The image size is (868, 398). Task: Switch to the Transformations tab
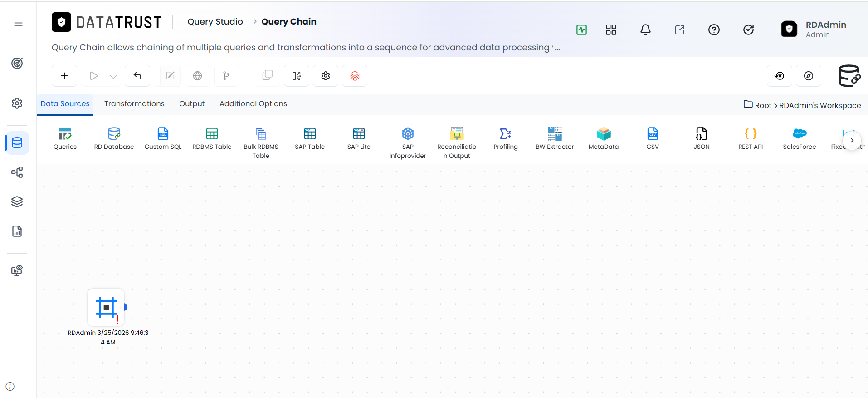(134, 104)
